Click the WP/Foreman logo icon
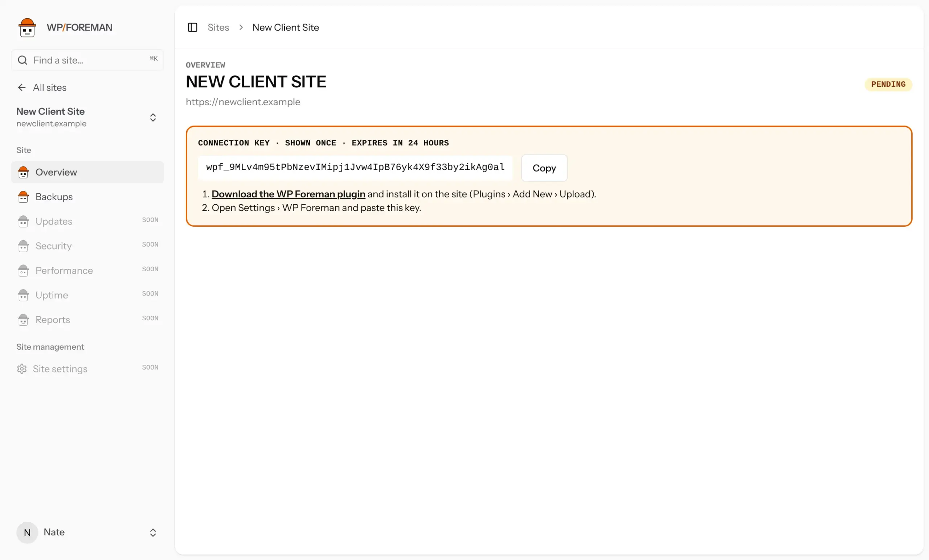This screenshot has width=929, height=560. 27,28
